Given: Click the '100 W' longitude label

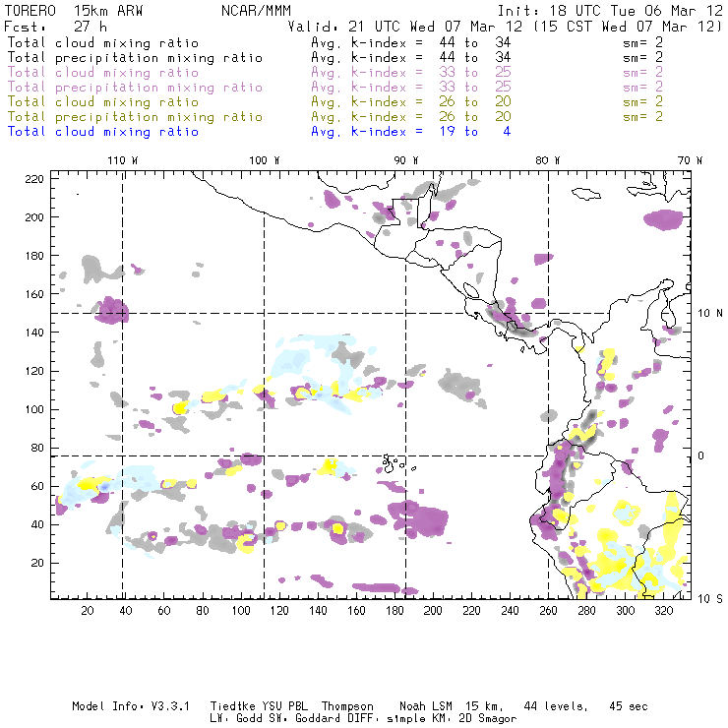Looking at the screenshot, I should coord(265,160).
